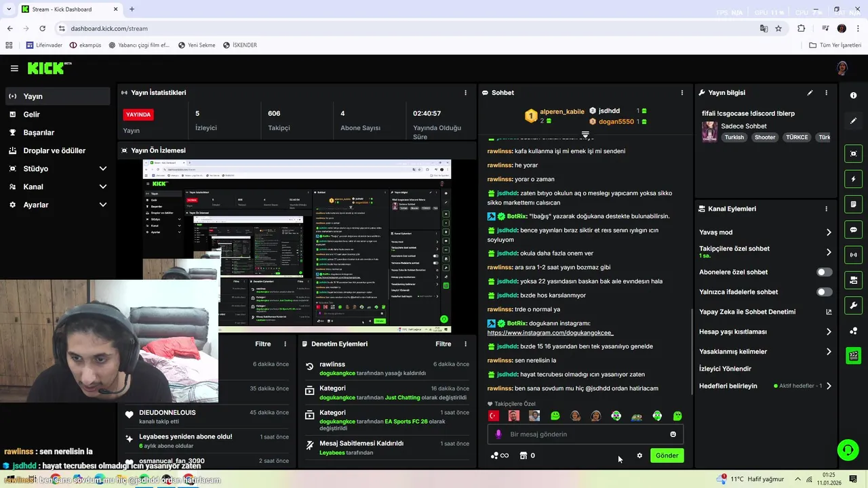Viewport: 868px width, 488px height.
Task: Collapse the pinned leaderboard arrow in chat
Action: click(585, 135)
